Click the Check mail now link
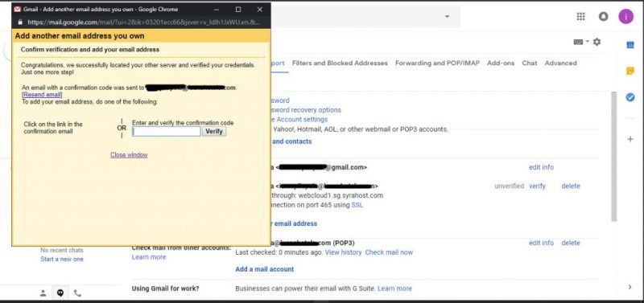 (x=389, y=252)
